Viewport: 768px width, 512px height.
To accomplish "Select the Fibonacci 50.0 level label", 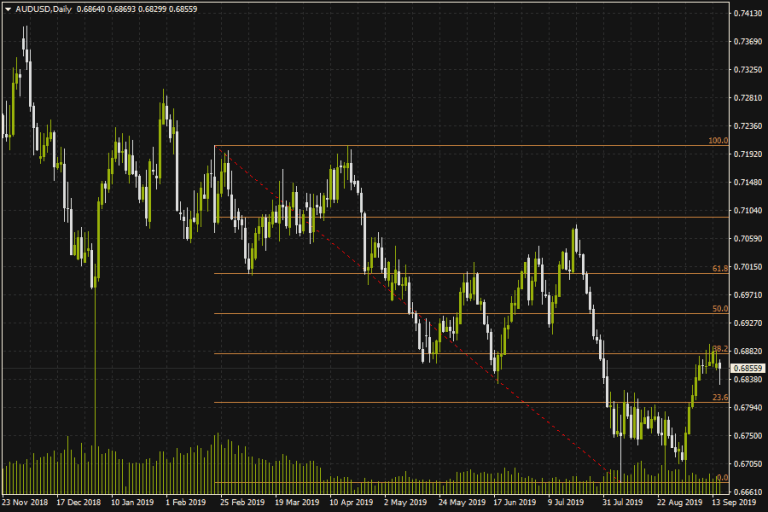I will coord(718,310).
